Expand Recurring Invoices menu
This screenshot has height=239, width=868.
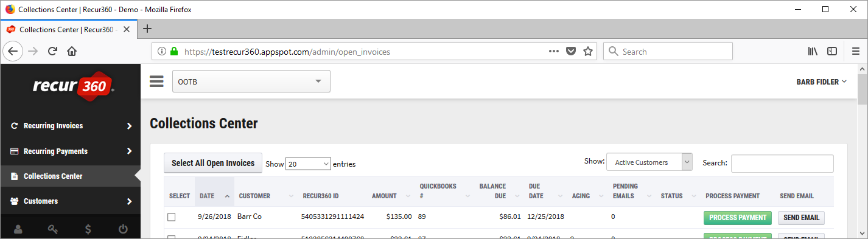[x=70, y=126]
